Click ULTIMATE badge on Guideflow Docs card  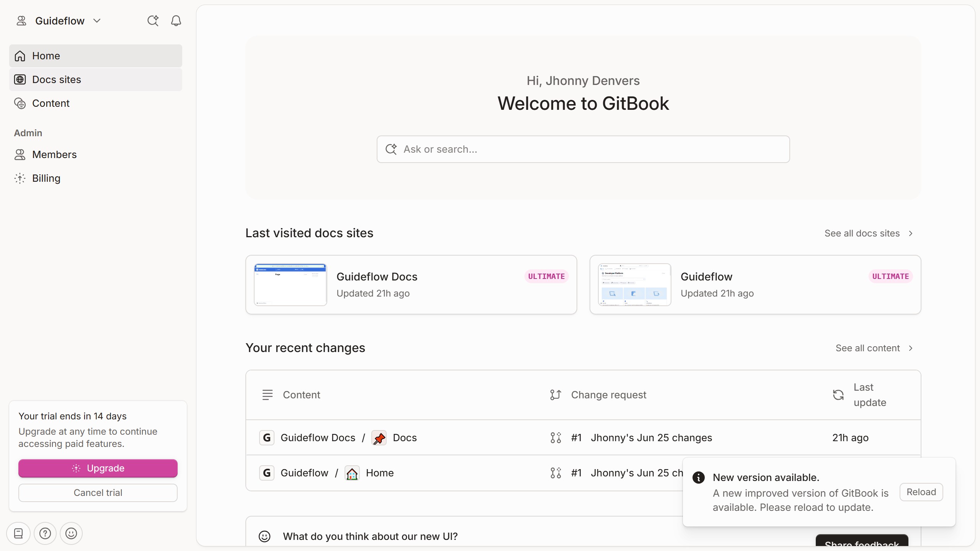[x=546, y=276]
